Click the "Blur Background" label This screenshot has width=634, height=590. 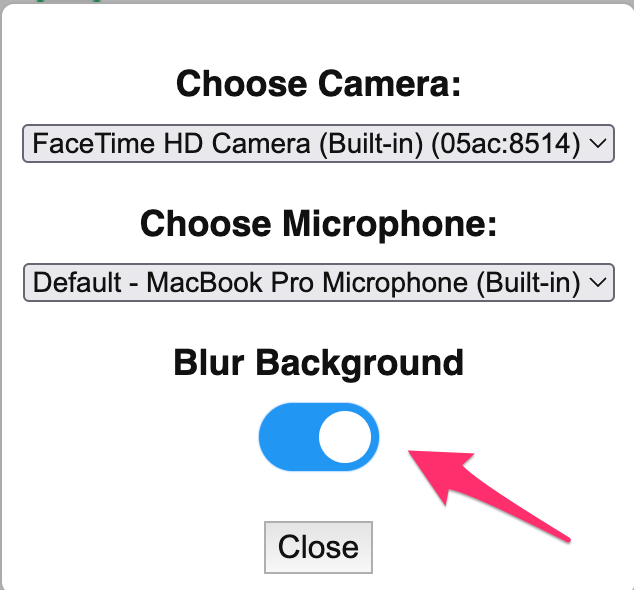click(x=318, y=362)
